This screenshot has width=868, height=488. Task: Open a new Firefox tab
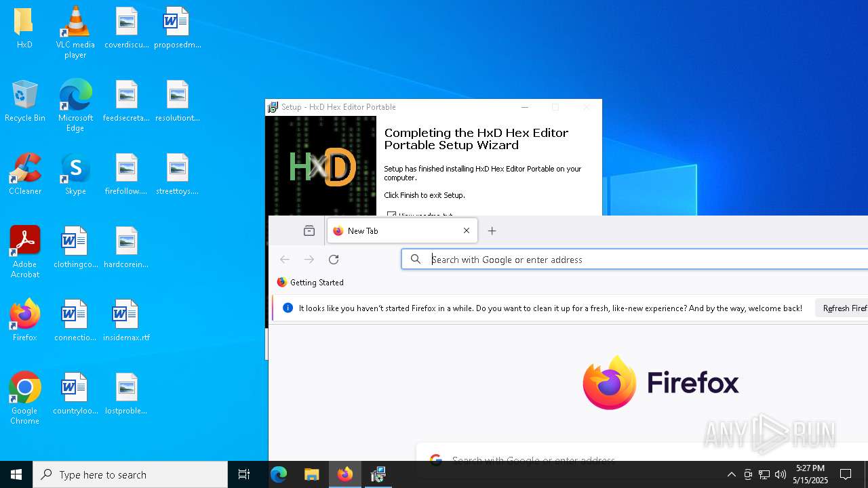[x=492, y=231]
